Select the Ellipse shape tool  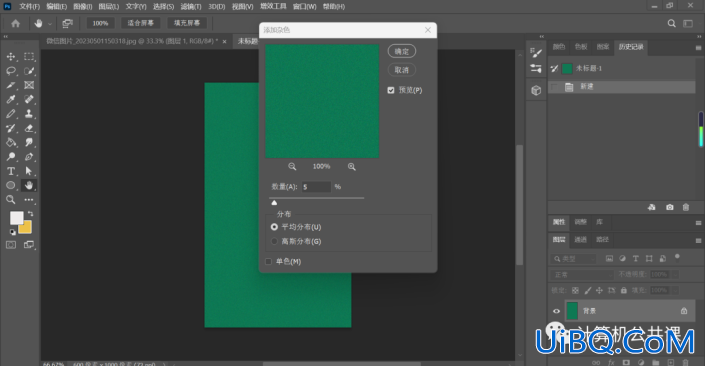pyautogui.click(x=11, y=185)
